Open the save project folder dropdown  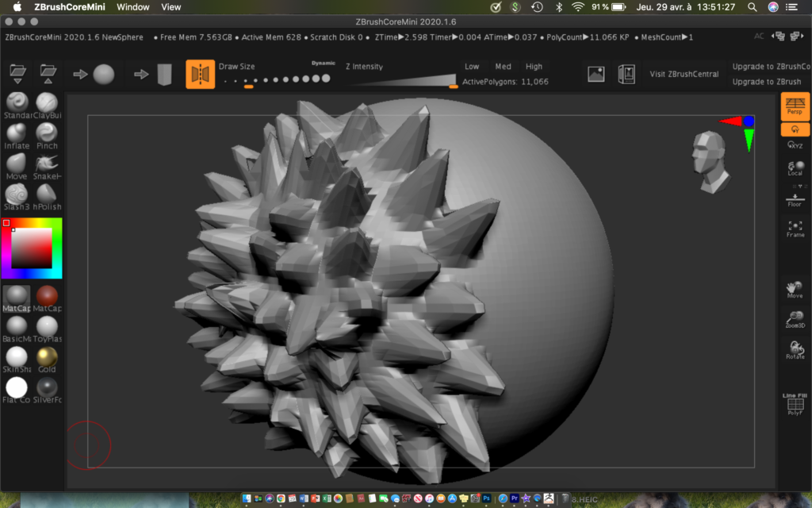(48, 74)
